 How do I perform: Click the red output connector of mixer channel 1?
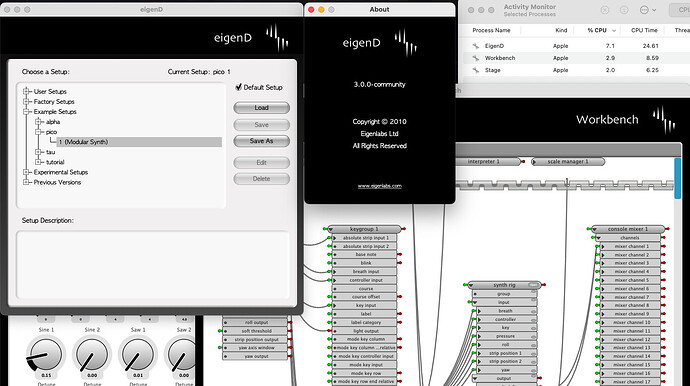[x=663, y=246]
